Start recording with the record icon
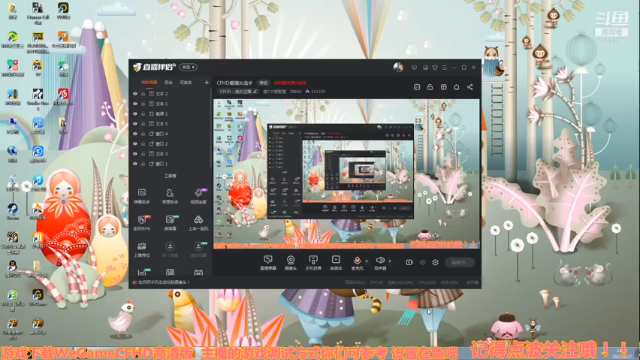The width and height of the screenshot is (640, 360). pos(409,262)
